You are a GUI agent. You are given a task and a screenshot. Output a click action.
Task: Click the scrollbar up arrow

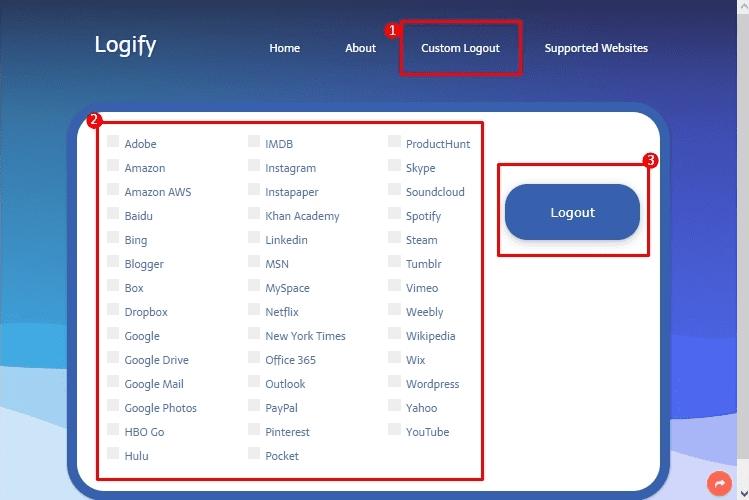coord(743,6)
